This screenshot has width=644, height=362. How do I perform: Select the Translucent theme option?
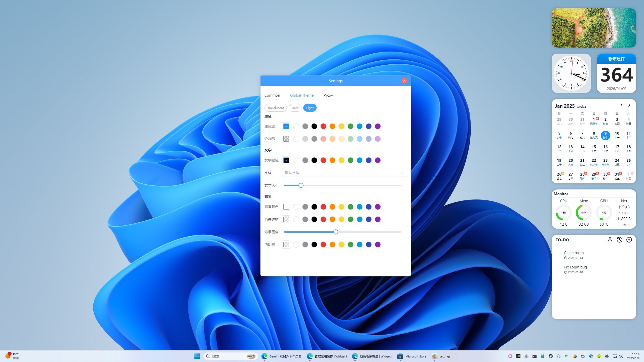276,108
